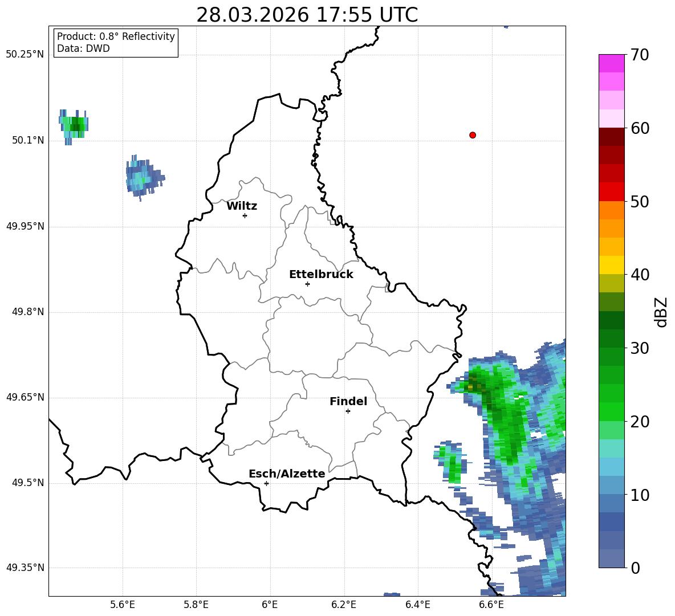Click the 49.8°N latitude label

point(28,312)
